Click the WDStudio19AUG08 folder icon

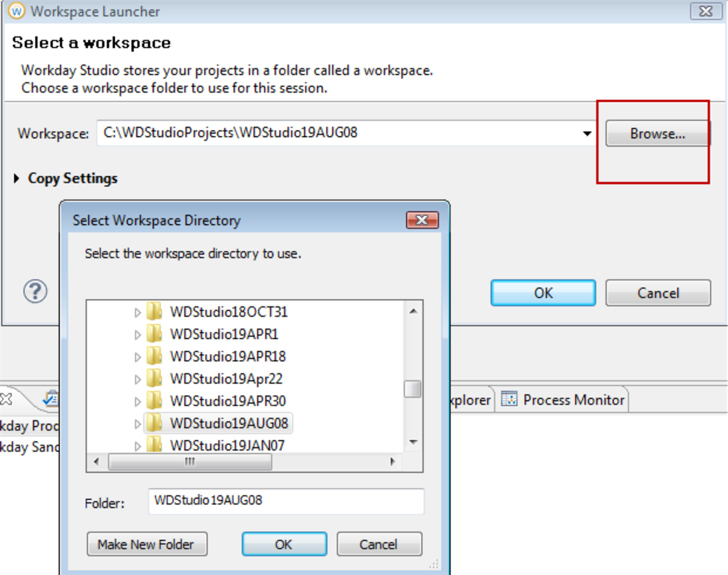point(155,422)
